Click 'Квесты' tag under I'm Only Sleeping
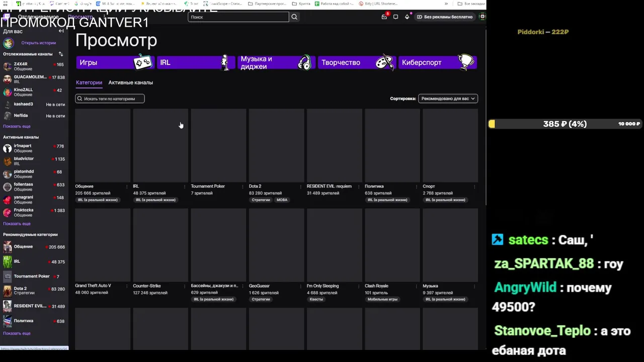 point(316,299)
